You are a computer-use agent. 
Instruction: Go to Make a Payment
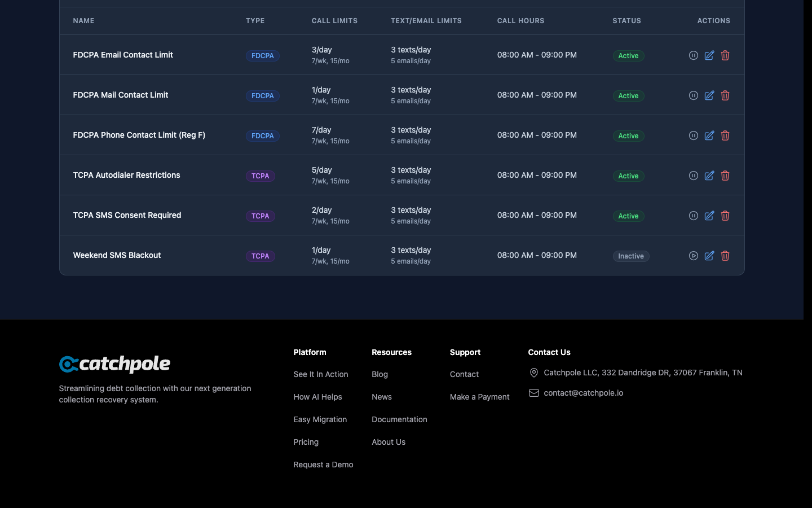479,397
